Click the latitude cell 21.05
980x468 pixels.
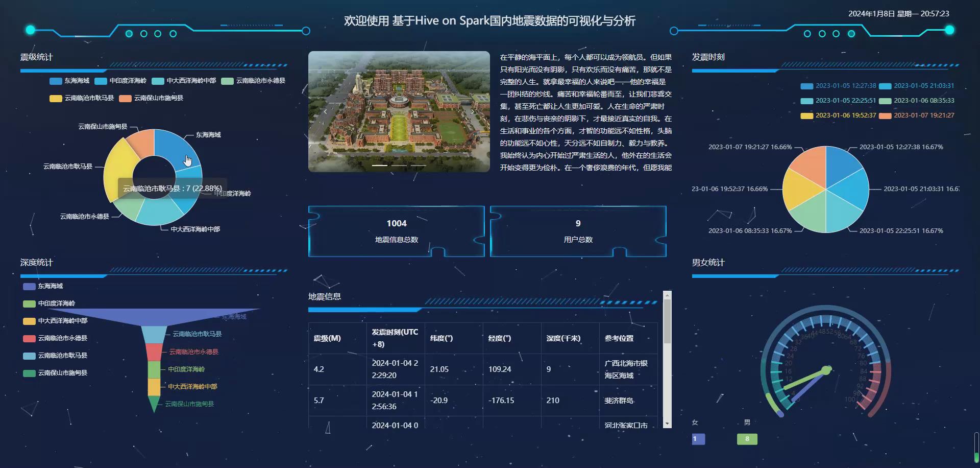tap(454, 369)
